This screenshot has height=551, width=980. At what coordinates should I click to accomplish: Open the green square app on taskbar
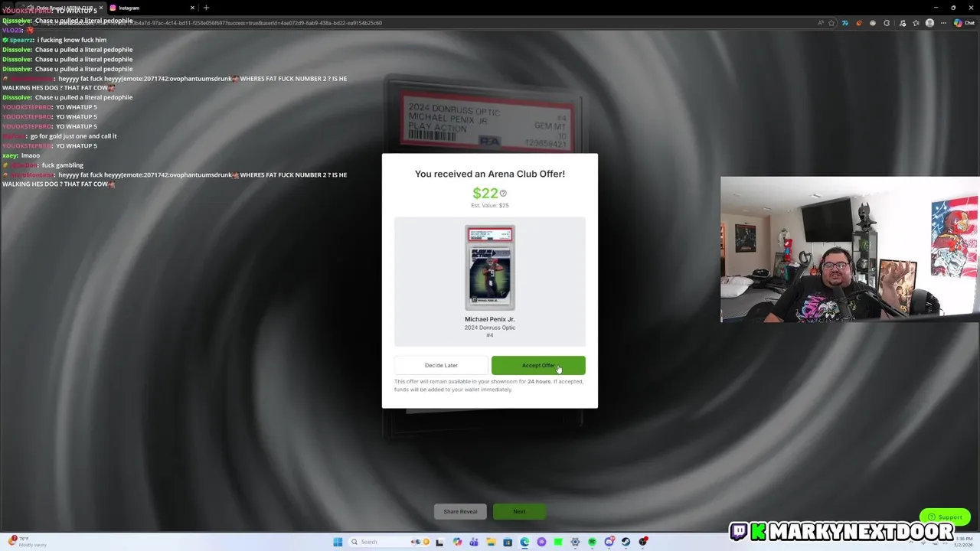(558, 542)
